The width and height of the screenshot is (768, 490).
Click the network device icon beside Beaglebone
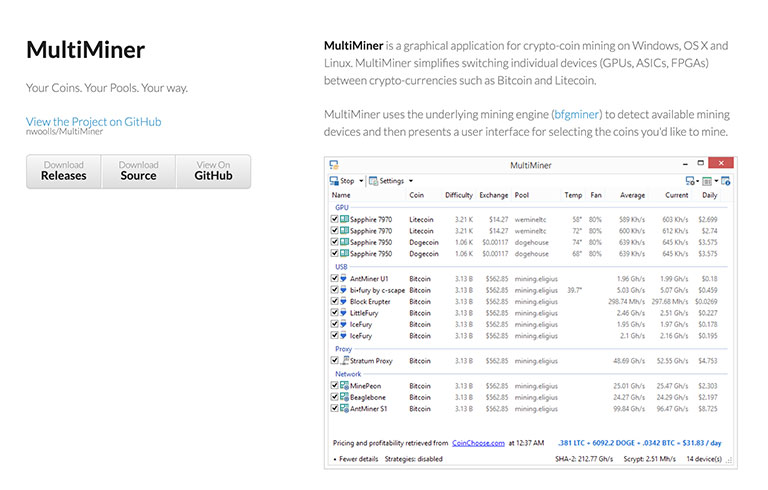344,397
